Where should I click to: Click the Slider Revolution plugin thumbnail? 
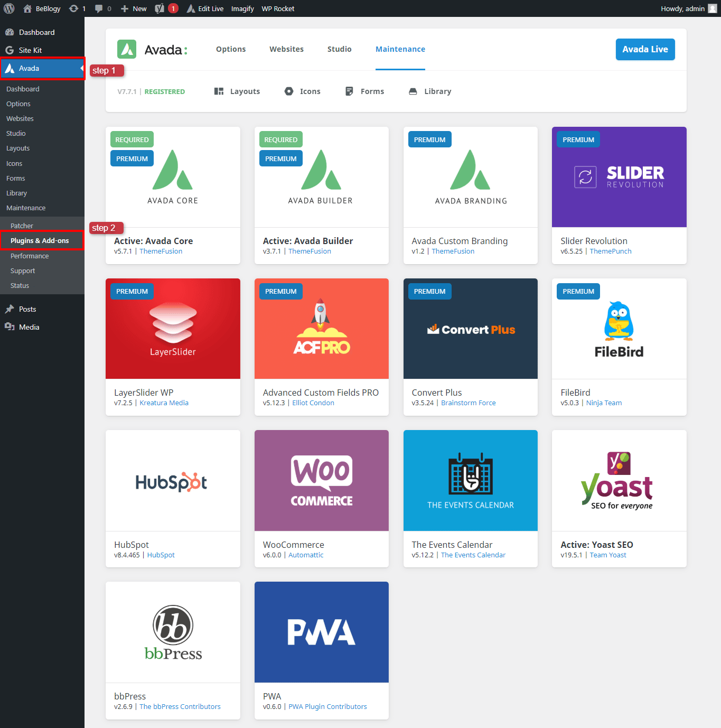[619, 177]
